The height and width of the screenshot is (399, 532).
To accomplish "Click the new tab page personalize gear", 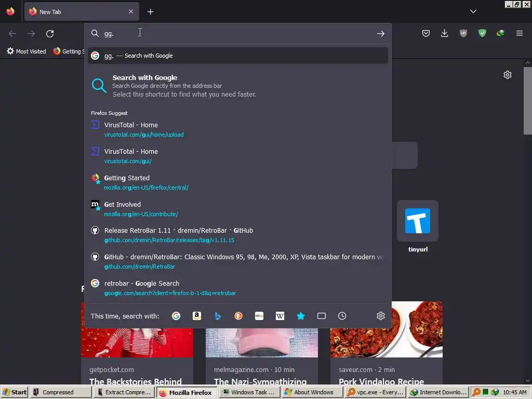I will [507, 75].
